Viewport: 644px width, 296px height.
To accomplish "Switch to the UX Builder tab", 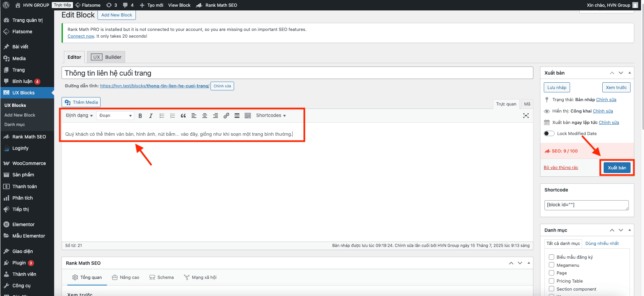I will pos(106,57).
